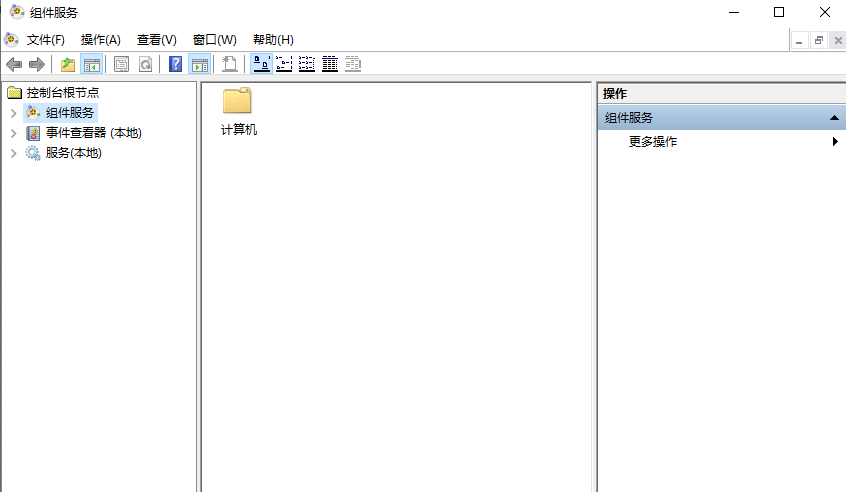Close the inner MMC child window
This screenshot has width=846, height=492.
tap(838, 40)
